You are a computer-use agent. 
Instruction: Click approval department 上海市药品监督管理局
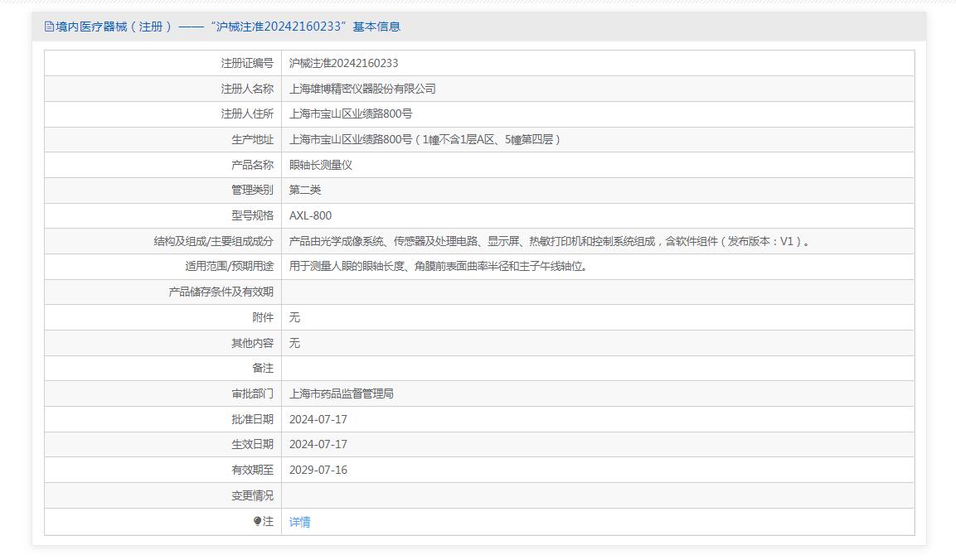click(341, 393)
